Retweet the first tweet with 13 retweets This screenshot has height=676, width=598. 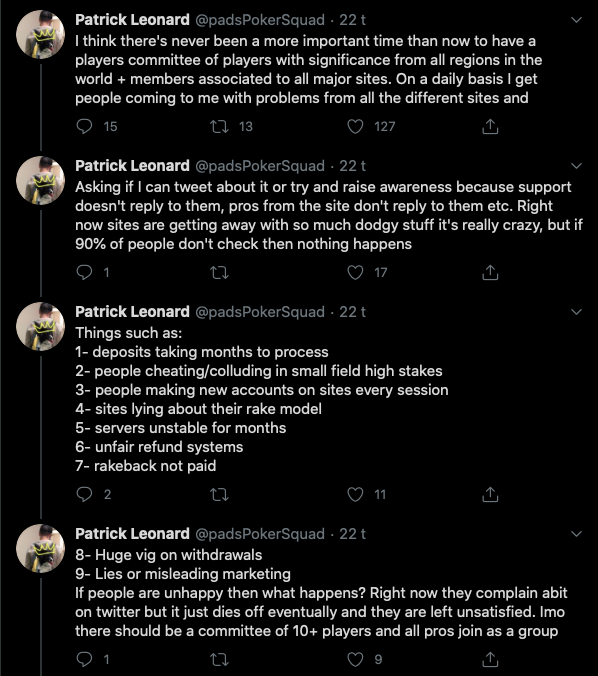coord(219,126)
